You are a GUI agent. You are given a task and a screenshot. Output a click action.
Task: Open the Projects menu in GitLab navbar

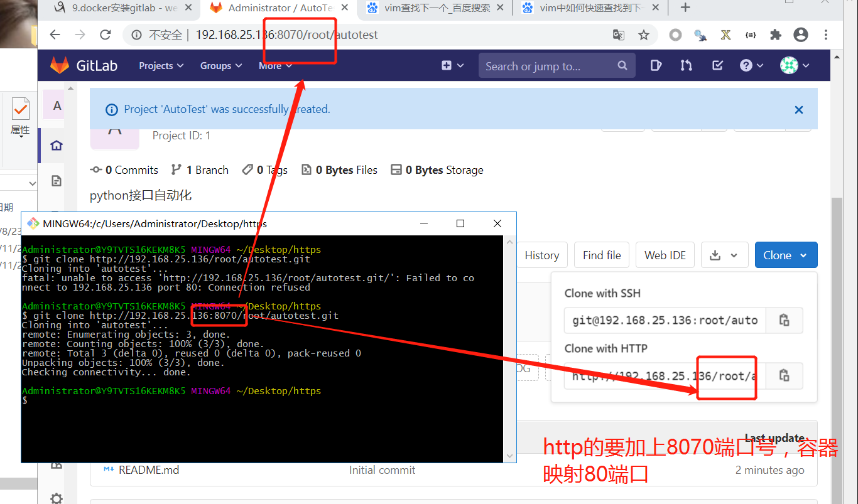pyautogui.click(x=161, y=65)
